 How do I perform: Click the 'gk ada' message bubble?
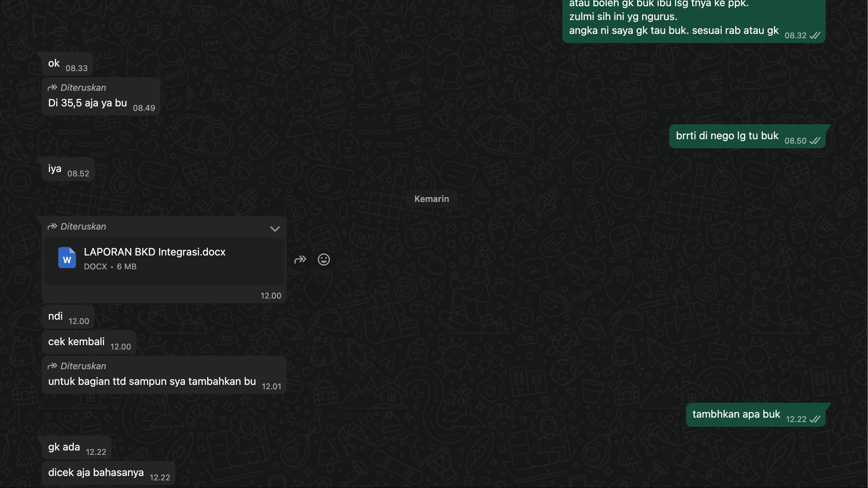click(64, 447)
